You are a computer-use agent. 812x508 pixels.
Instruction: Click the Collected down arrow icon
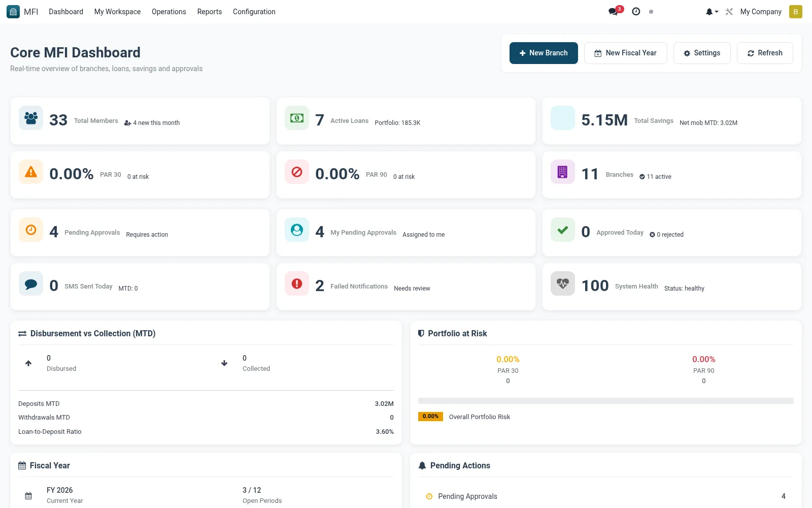(x=224, y=363)
